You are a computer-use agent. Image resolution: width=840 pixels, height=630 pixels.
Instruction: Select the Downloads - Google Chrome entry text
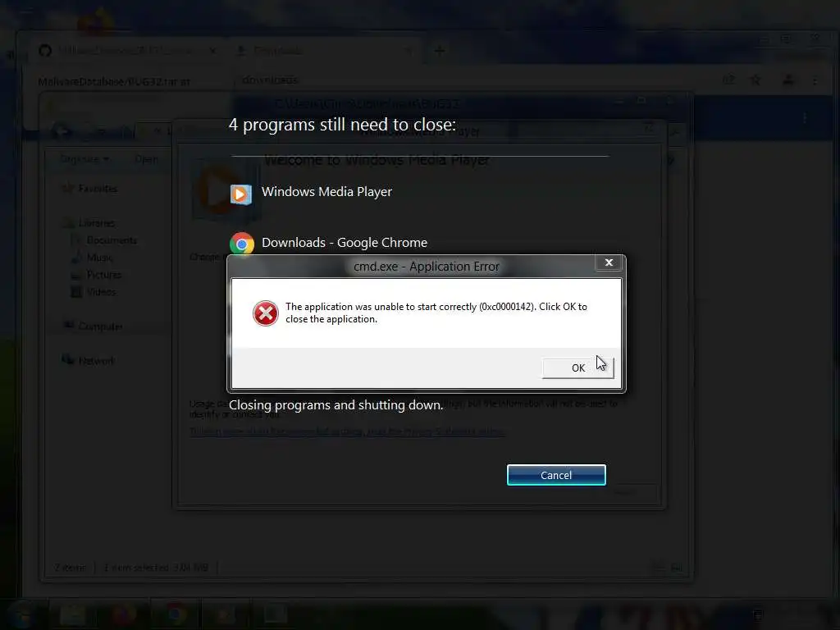tap(345, 243)
